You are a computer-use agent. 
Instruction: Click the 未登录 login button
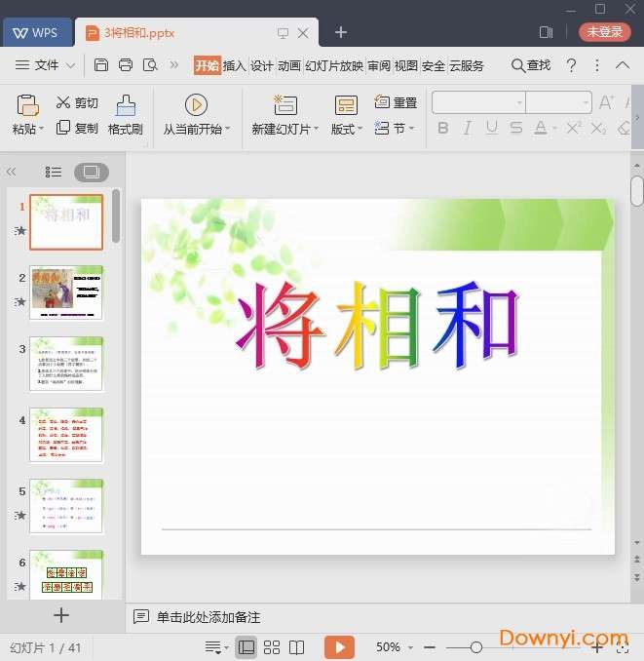pos(605,31)
